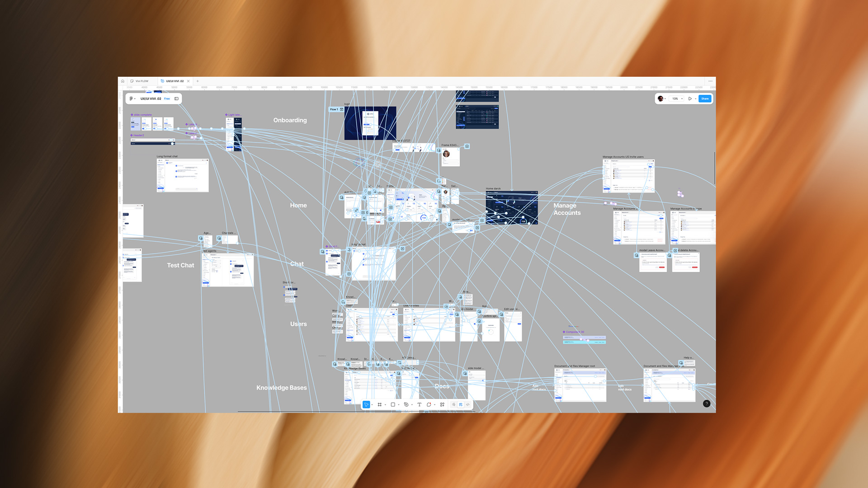Image resolution: width=868 pixels, height=488 pixels.
Task: Select the Comment tool
Action: point(429,404)
